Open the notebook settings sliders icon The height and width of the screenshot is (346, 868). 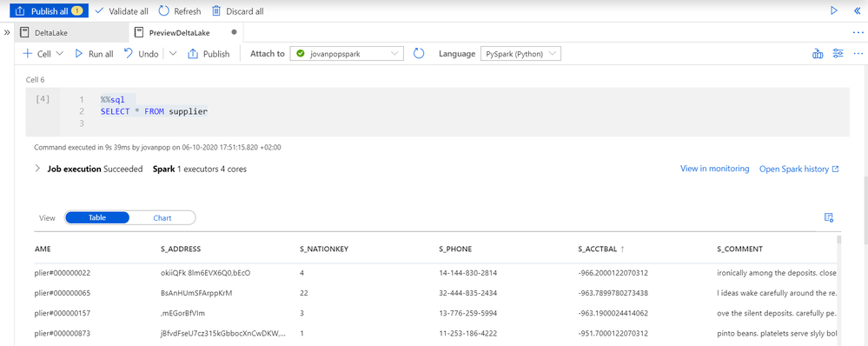coord(838,54)
